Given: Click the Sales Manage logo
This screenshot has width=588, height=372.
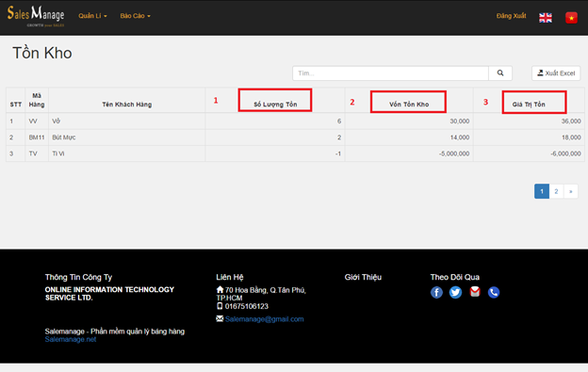Looking at the screenshot, I should pos(36,16).
